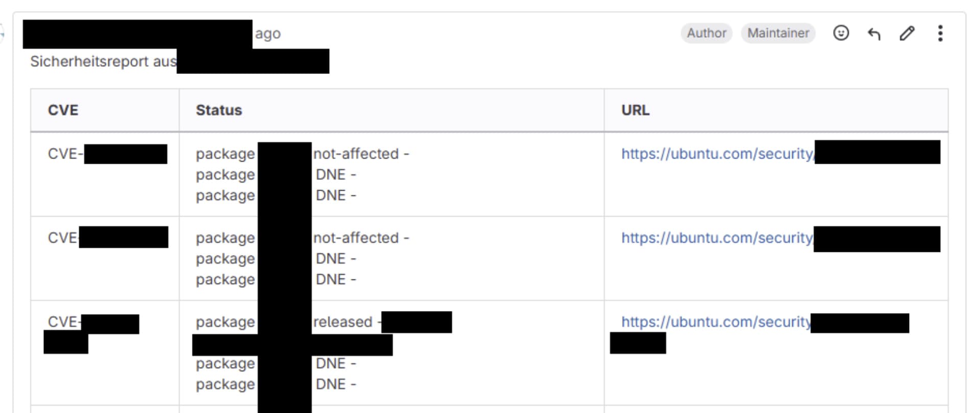980x413 pixels.
Task: Click the URL column header
Action: coord(635,110)
